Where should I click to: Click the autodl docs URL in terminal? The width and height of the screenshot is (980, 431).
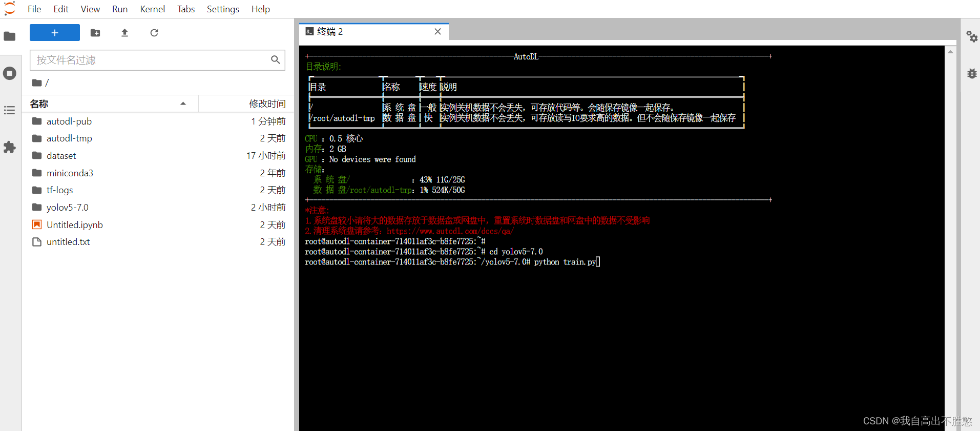pyautogui.click(x=450, y=231)
